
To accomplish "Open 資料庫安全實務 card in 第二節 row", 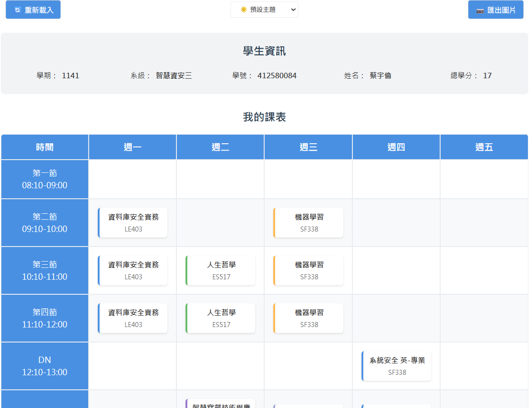I will [x=133, y=223].
